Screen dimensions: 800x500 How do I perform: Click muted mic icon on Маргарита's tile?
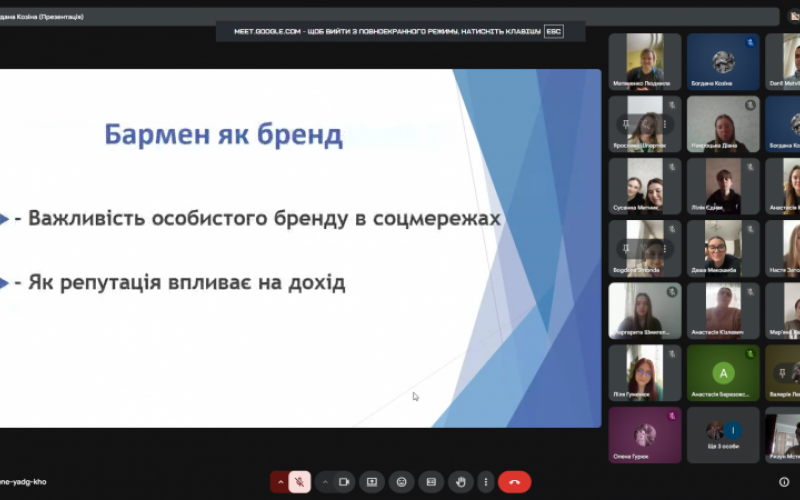pyautogui.click(x=672, y=291)
